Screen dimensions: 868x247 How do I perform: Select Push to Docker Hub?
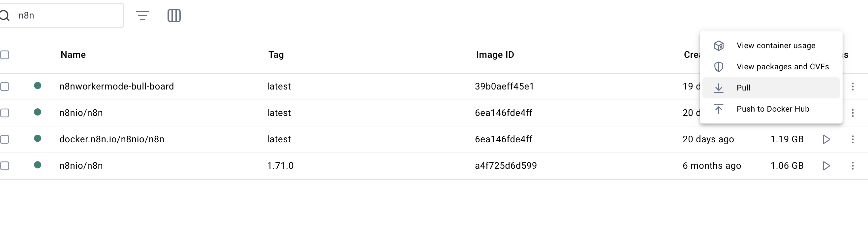point(771,109)
